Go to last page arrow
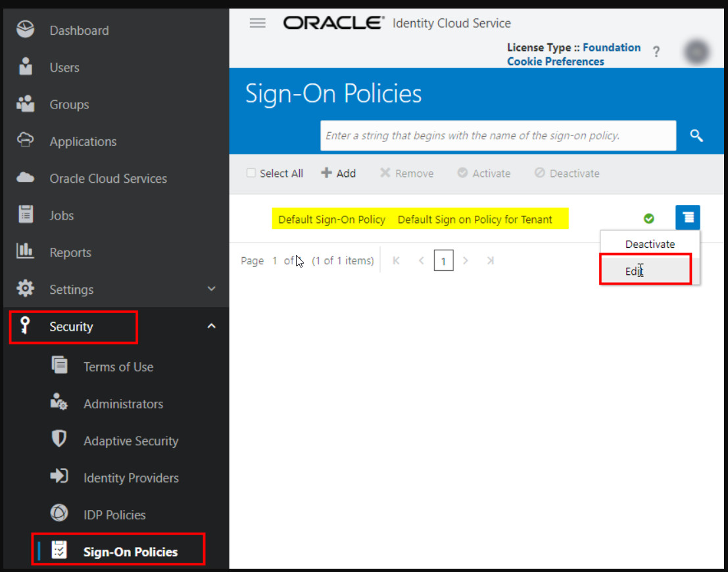Screen dimensions: 728x572 [491, 260]
